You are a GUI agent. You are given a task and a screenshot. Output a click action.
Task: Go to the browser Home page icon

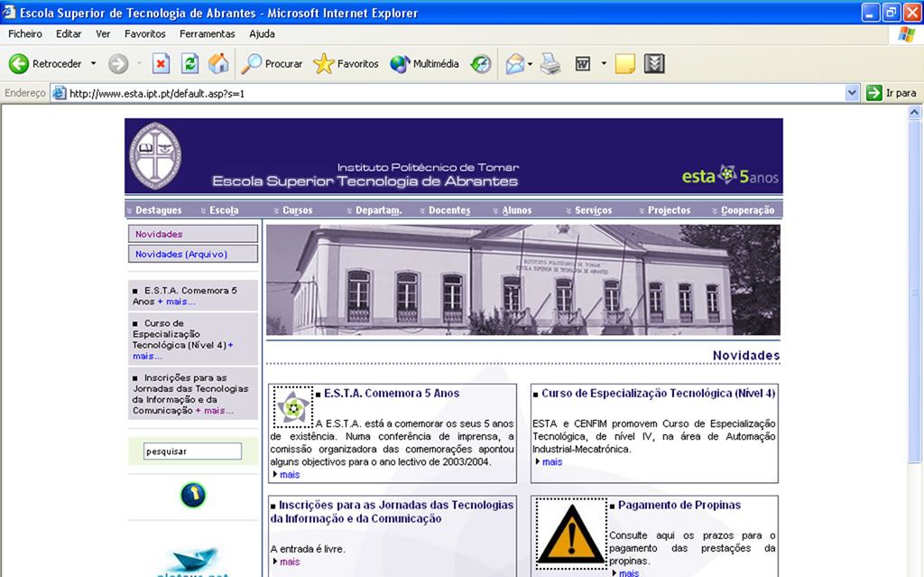[218, 64]
